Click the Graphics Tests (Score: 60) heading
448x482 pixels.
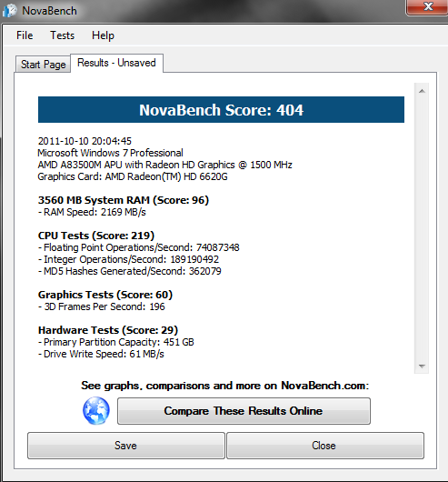pos(105,295)
